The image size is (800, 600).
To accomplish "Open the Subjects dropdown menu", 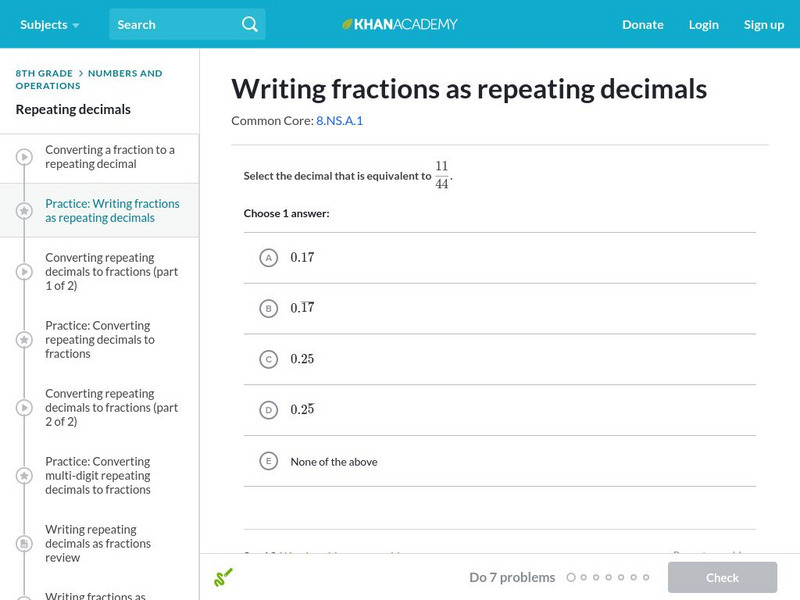I will pos(50,24).
